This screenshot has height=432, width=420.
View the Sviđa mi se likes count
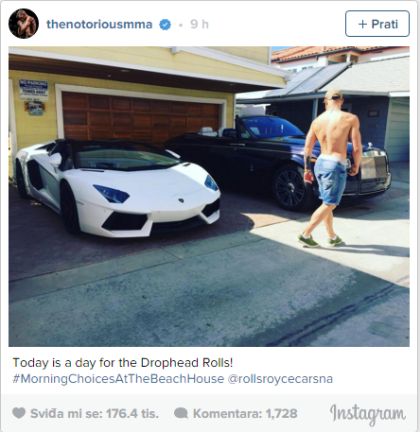95,414
